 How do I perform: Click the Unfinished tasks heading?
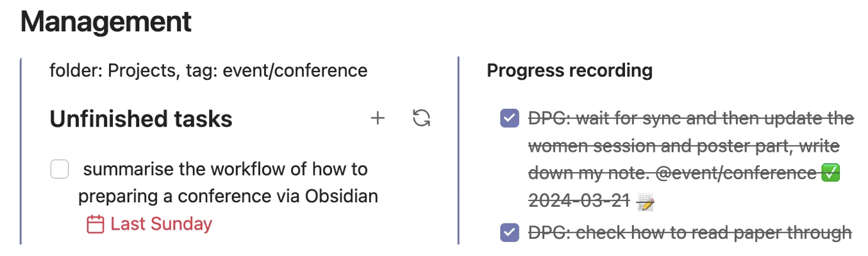click(x=141, y=119)
